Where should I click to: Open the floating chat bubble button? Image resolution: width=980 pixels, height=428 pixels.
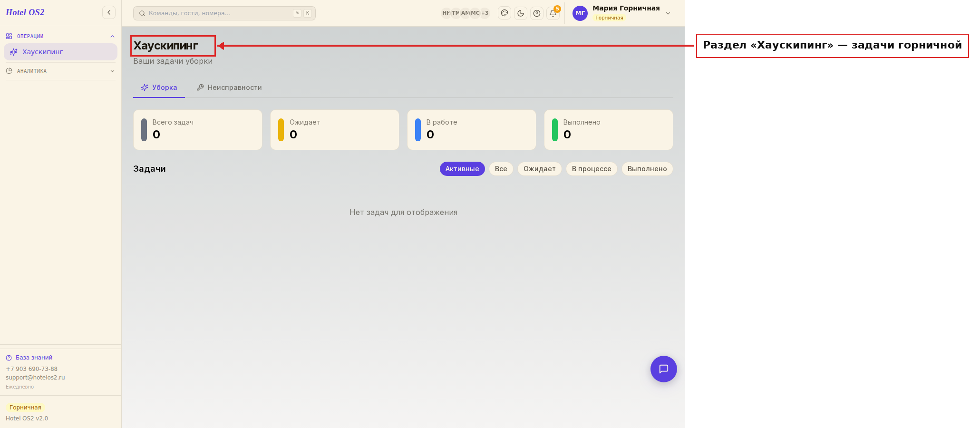click(664, 369)
